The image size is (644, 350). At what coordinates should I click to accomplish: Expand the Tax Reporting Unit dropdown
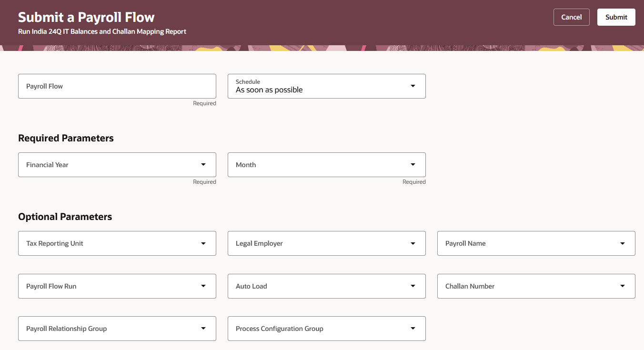click(117, 243)
